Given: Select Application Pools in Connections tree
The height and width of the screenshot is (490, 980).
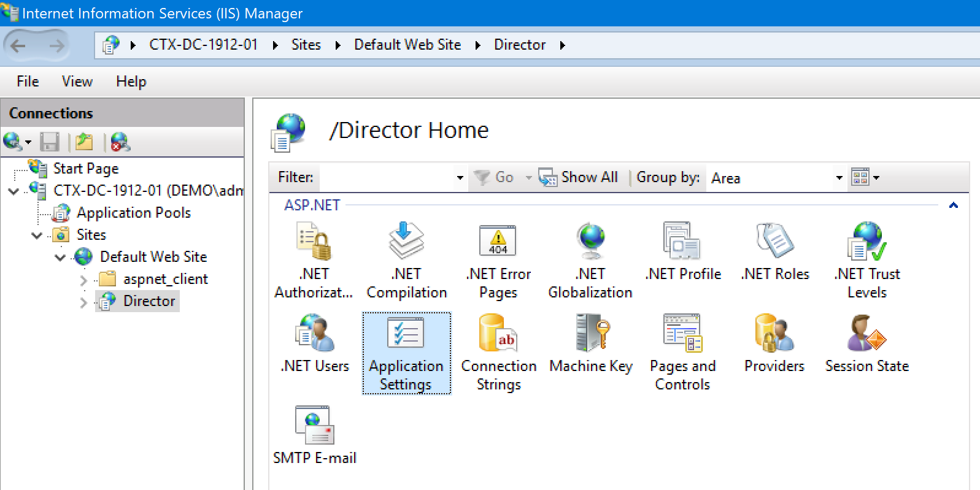Looking at the screenshot, I should pyautogui.click(x=133, y=213).
